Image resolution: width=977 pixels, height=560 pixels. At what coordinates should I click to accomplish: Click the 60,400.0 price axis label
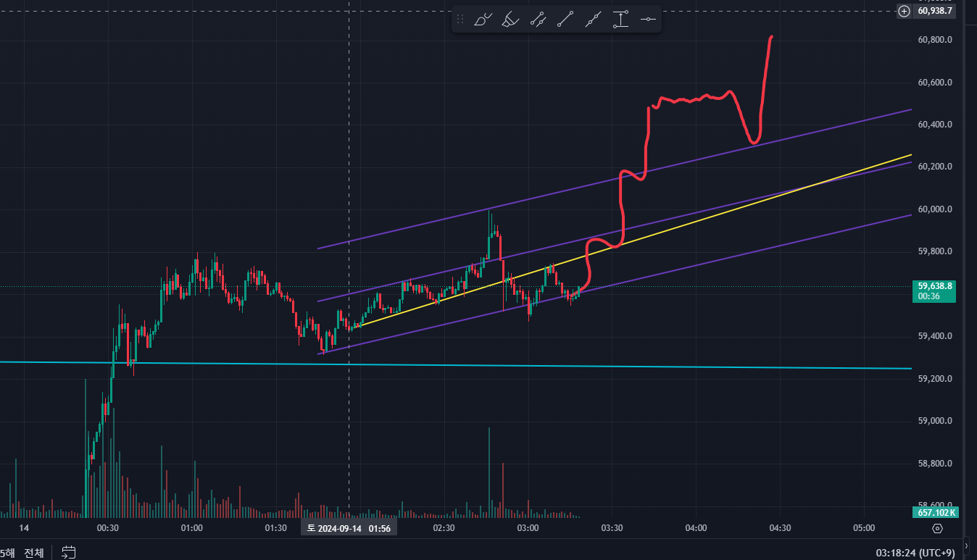[x=935, y=125]
